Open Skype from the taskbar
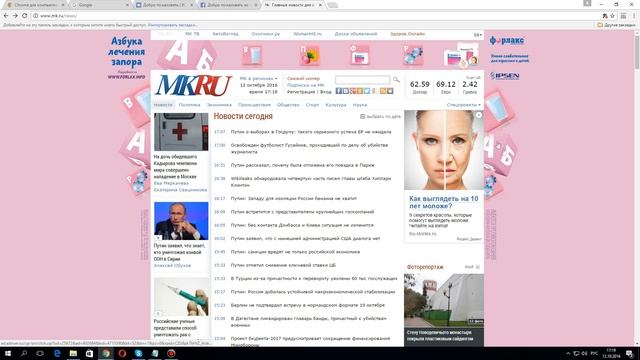Image resolution: width=640 pixels, height=360 pixels. click(x=138, y=353)
